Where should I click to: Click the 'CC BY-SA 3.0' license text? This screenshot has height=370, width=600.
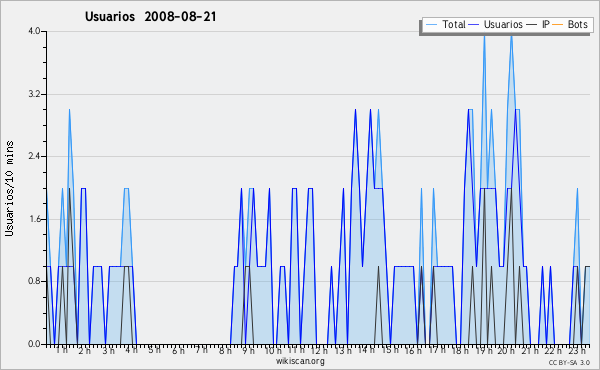[x=569, y=362]
